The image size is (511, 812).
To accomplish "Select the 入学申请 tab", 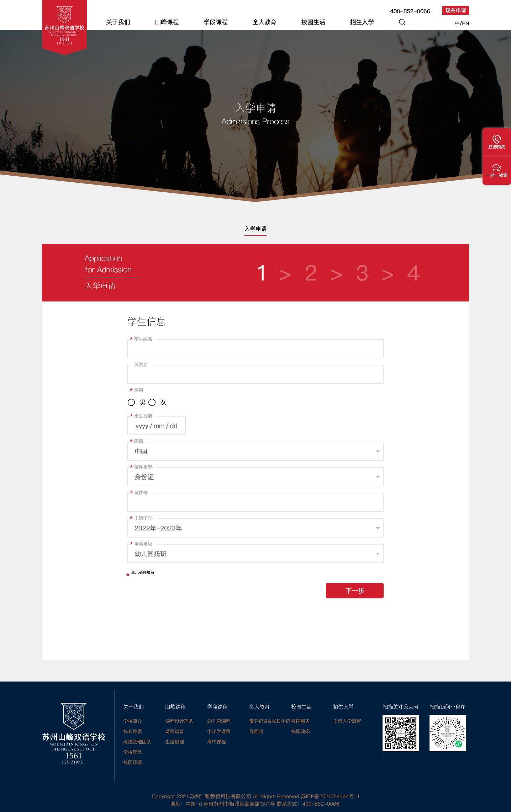I will point(255,229).
